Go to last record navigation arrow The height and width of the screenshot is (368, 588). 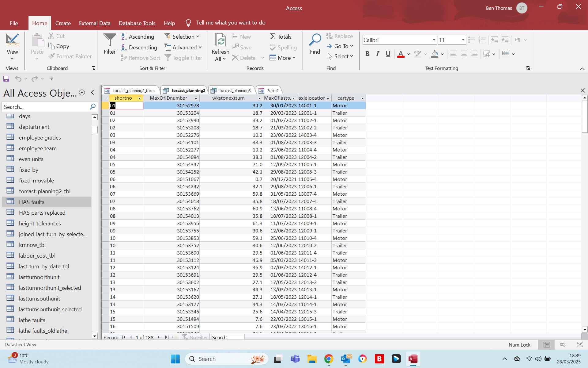click(167, 337)
